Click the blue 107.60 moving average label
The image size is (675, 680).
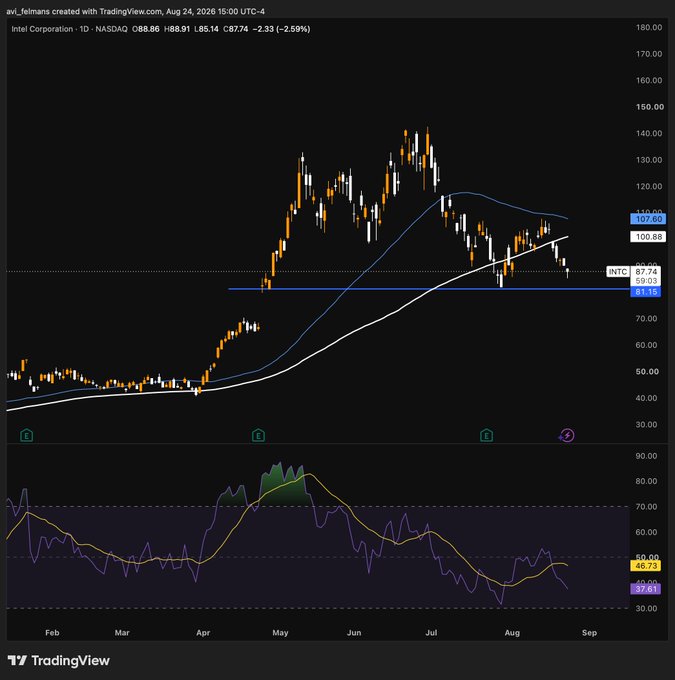(648, 219)
